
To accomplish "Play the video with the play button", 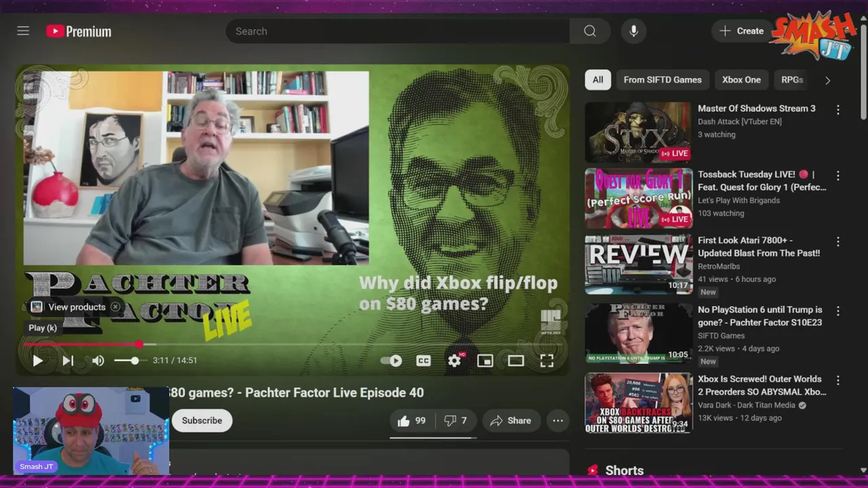I will click(x=38, y=361).
